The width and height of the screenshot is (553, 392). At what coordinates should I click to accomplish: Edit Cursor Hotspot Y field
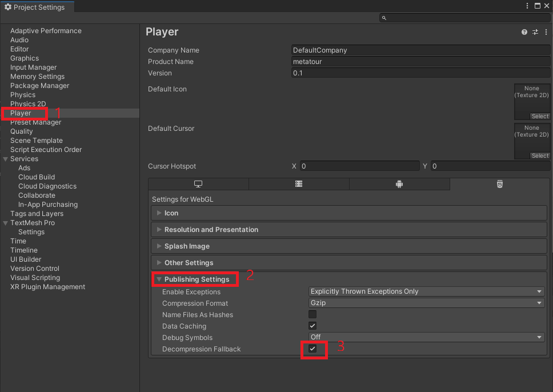click(491, 166)
